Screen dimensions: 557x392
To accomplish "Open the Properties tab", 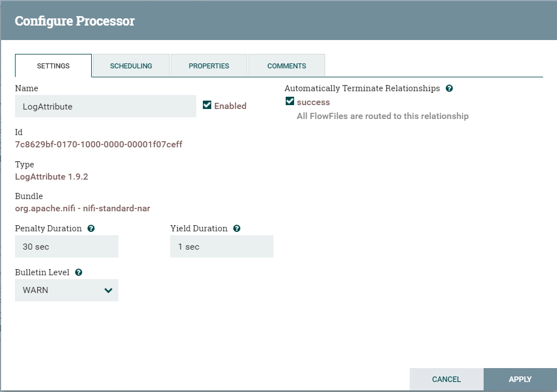I will coord(209,66).
